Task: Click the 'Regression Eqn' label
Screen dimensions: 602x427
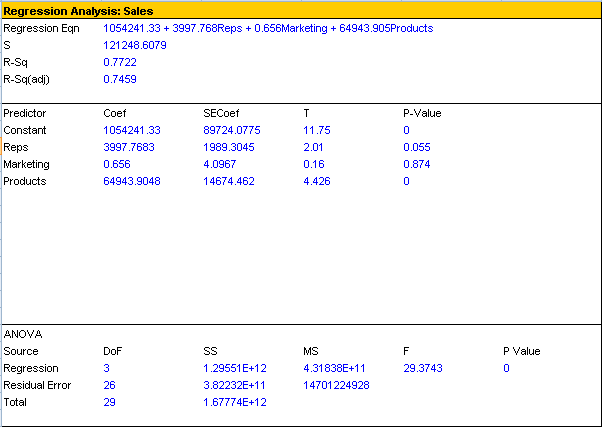Action: pos(41,28)
